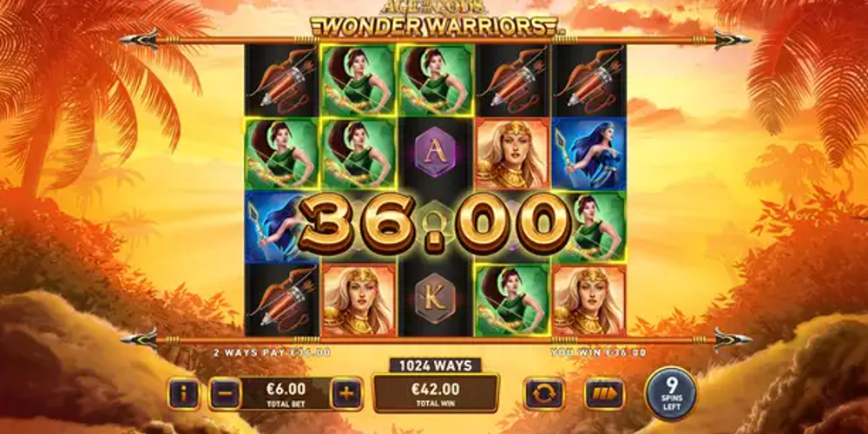This screenshot has height=434, width=868.
Task: Click the golden warrior in bottom right
Action: click(x=589, y=299)
